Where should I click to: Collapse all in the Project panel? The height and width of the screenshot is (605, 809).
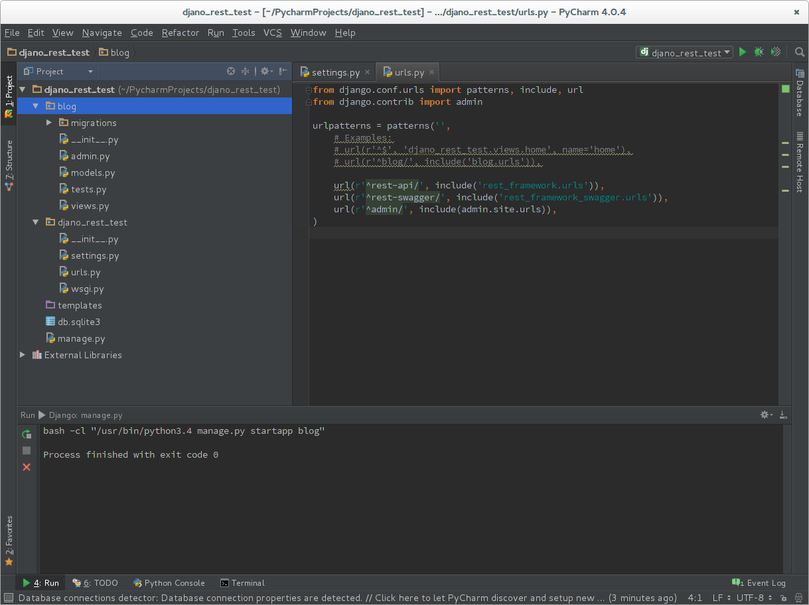pos(245,71)
